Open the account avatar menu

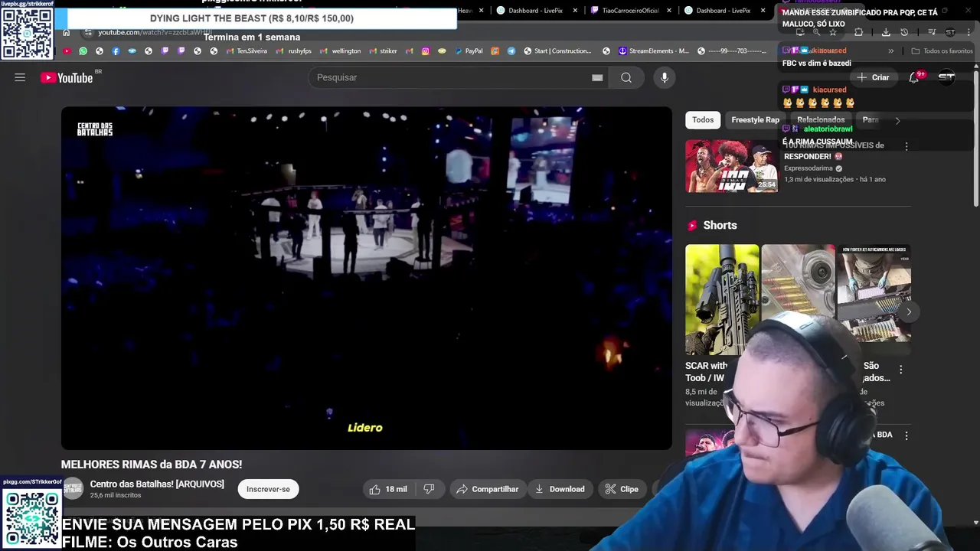pyautogui.click(x=947, y=77)
